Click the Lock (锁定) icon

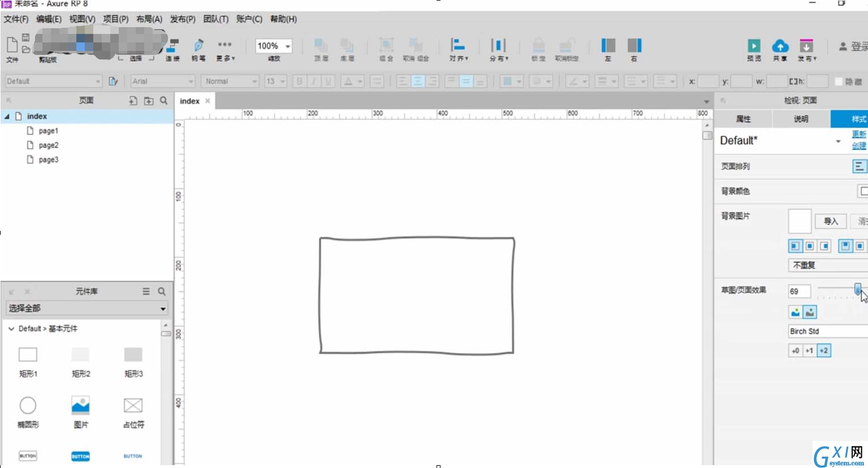coord(538,45)
